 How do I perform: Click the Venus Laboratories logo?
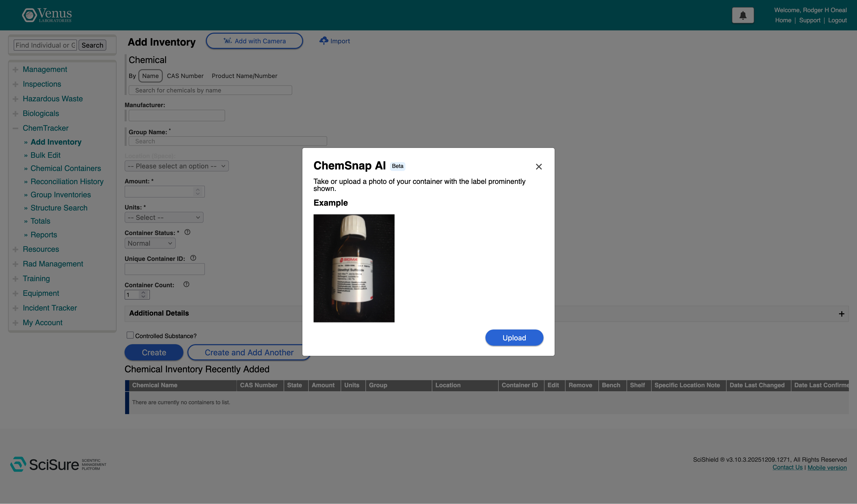click(47, 15)
